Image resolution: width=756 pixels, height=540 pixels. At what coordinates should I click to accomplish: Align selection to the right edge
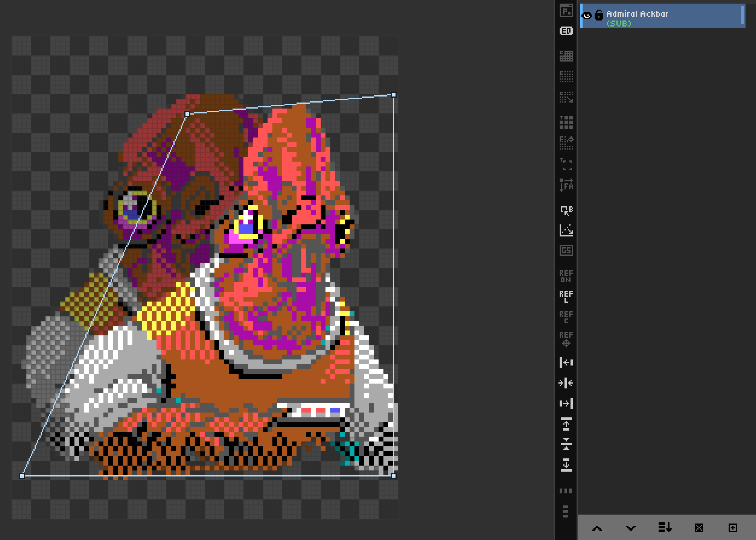click(x=566, y=403)
